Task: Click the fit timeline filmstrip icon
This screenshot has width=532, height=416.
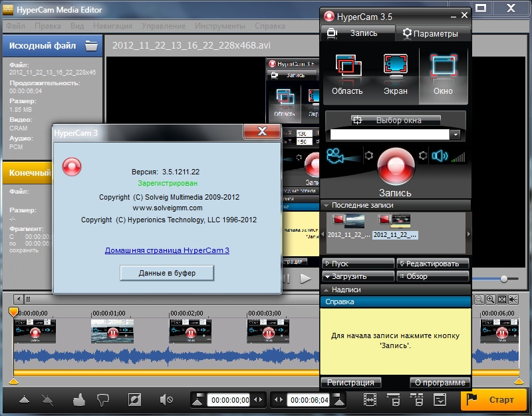Action: point(502,299)
